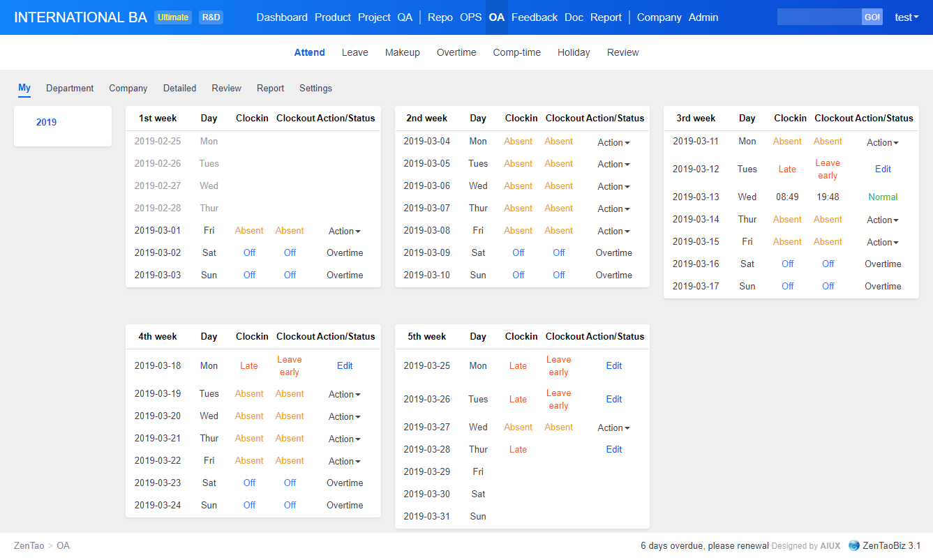
Task: Select the OA module in navbar
Action: pos(497,17)
